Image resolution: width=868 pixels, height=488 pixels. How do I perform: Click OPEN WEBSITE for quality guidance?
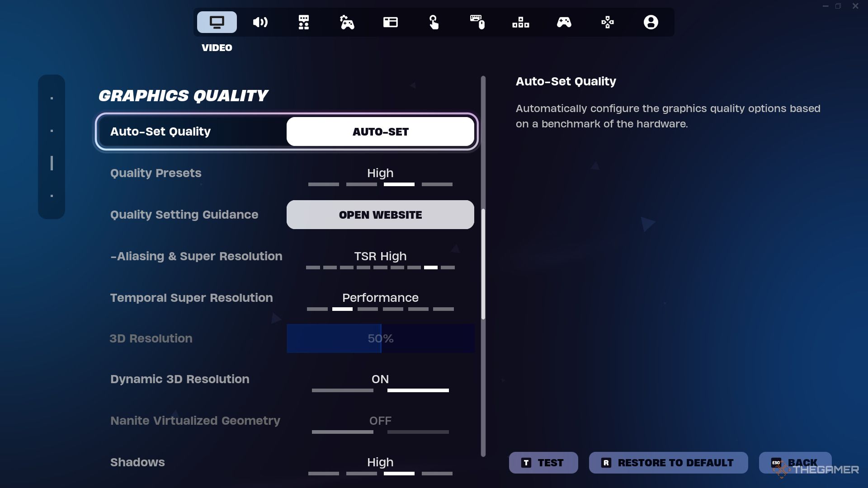[380, 215]
